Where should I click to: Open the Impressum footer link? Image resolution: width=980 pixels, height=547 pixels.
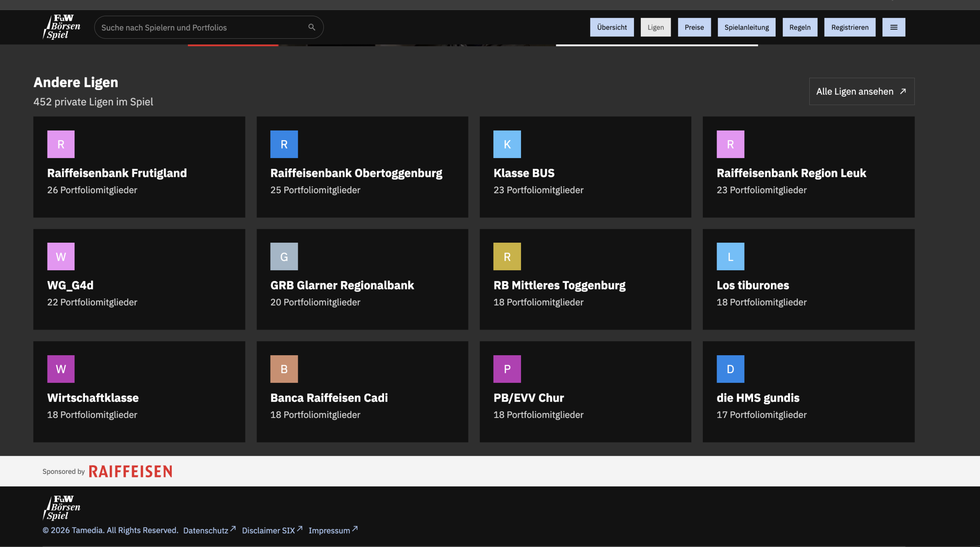point(333,530)
